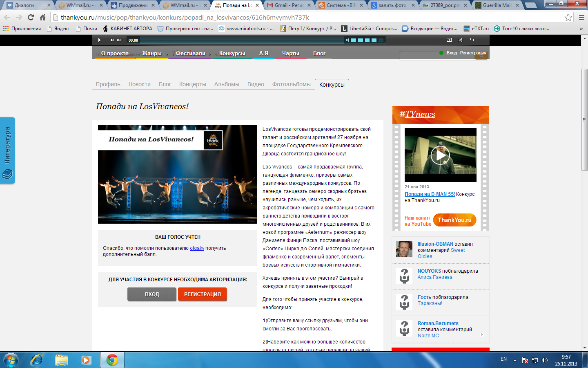This screenshot has height=368, width=588.
Task: Bookmark page with the star icon
Action: click(x=568, y=18)
